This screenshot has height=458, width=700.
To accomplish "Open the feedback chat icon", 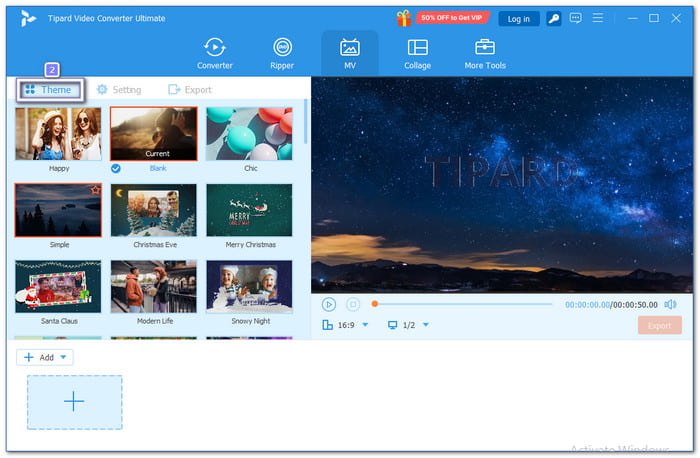I will 575,18.
